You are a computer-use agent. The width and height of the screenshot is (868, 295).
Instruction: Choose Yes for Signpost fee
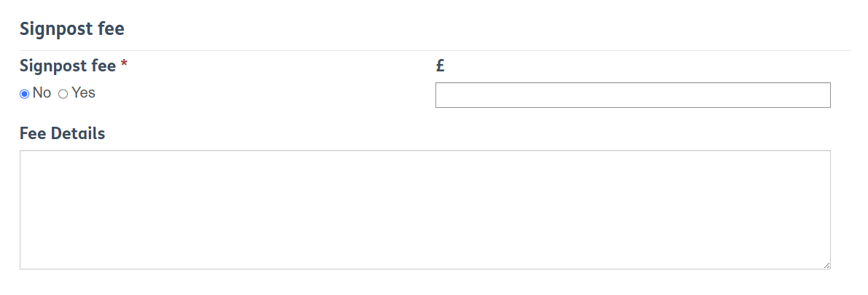click(63, 94)
